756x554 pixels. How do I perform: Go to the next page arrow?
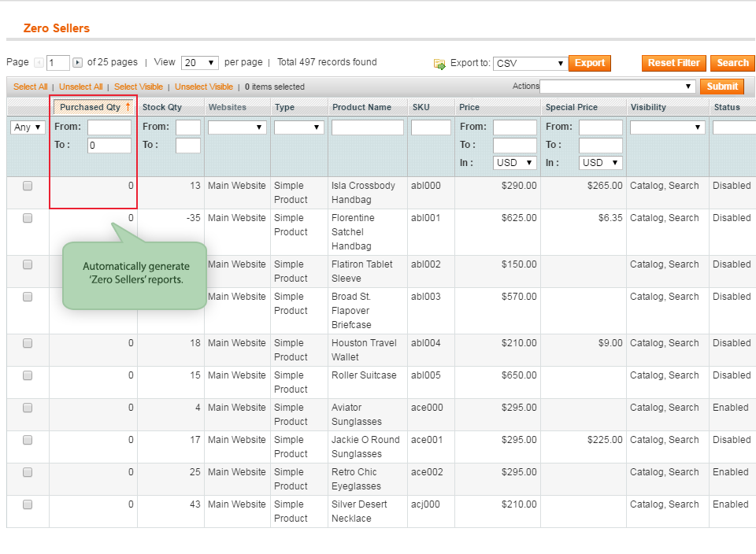77,63
